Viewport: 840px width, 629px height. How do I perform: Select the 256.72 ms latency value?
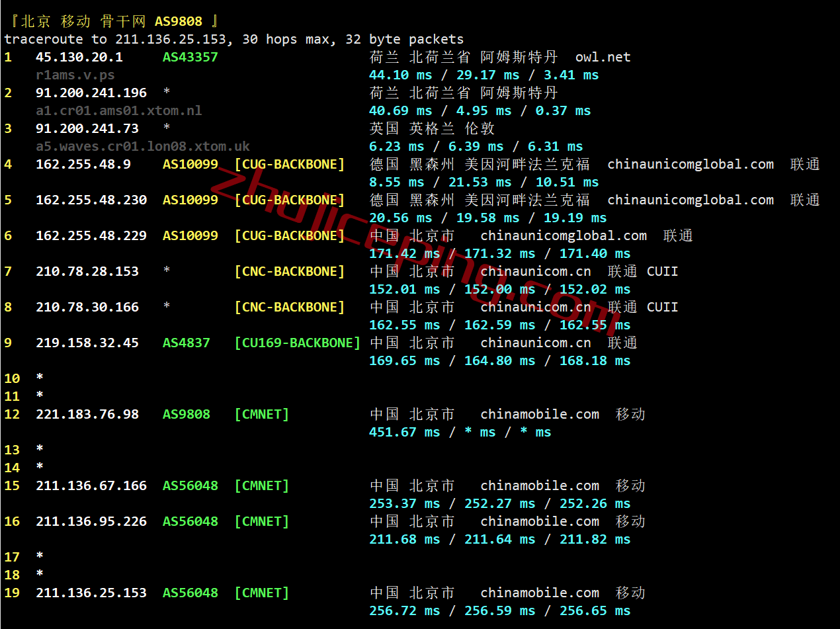pos(405,610)
